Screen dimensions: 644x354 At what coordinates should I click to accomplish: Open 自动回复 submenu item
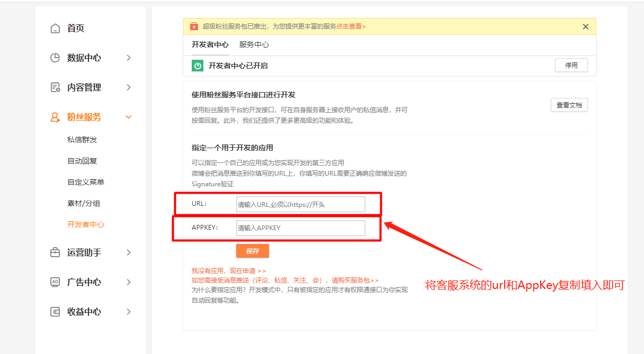82,161
